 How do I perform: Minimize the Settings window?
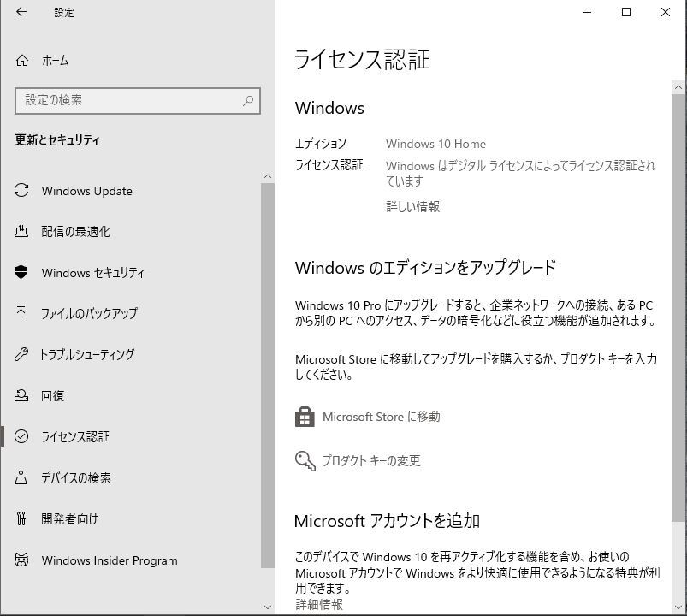(x=587, y=12)
